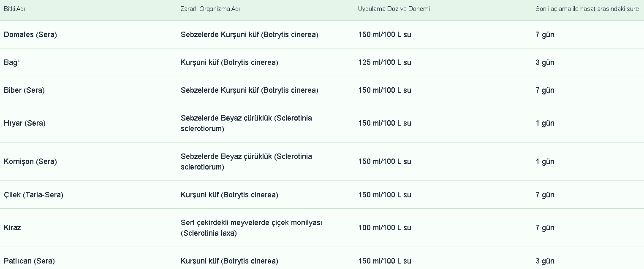Click the 'Biber (Sera)' row name
This screenshot has height=269, width=644.
coord(24,90)
